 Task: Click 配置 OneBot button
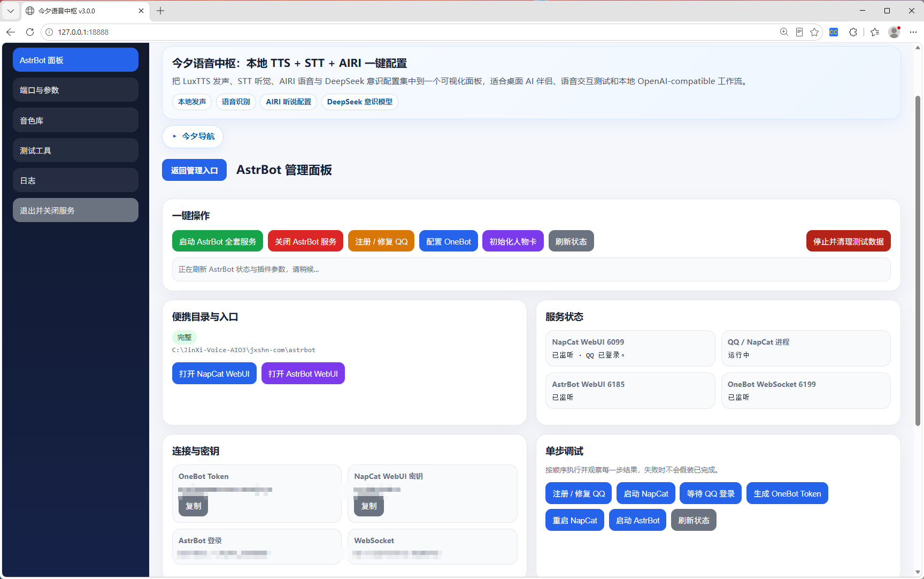[449, 241]
